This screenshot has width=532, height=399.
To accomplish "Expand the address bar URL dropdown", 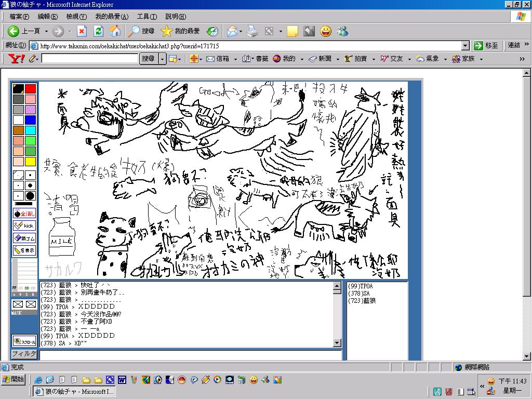I will click(465, 46).
